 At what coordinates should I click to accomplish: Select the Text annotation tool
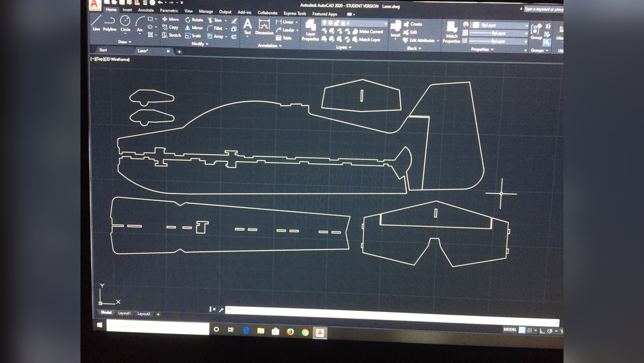tap(248, 26)
